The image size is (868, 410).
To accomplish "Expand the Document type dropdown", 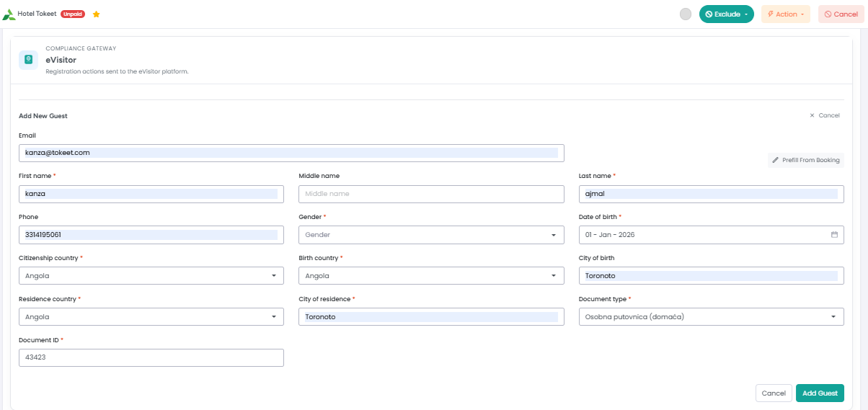I will click(711, 317).
